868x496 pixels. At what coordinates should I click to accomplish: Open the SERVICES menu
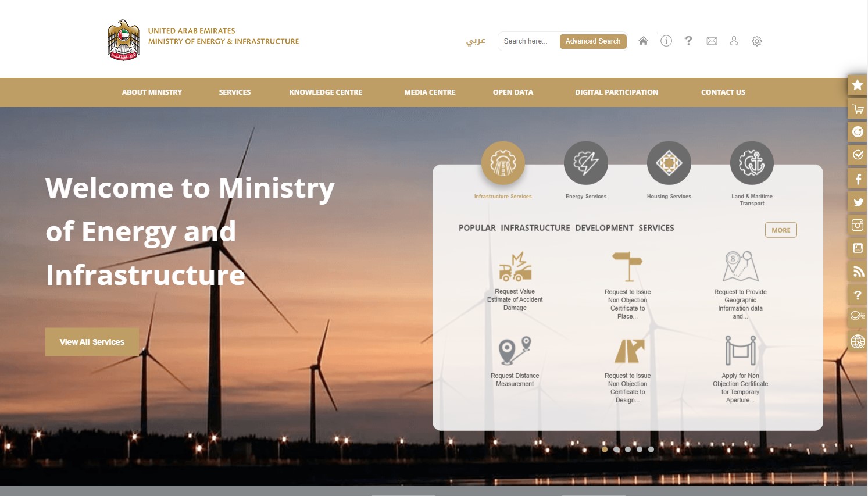tap(235, 92)
